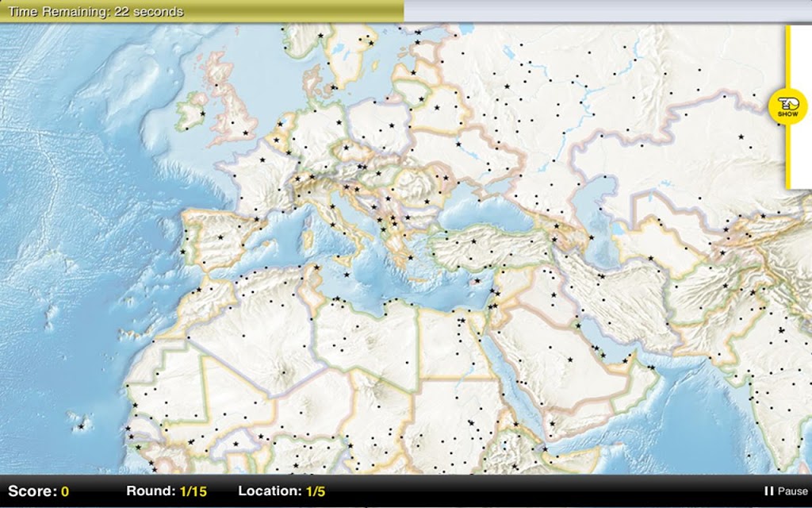Viewport: 812px width, 508px height.
Task: Click the Score counter in bottom bar
Action: (38, 491)
